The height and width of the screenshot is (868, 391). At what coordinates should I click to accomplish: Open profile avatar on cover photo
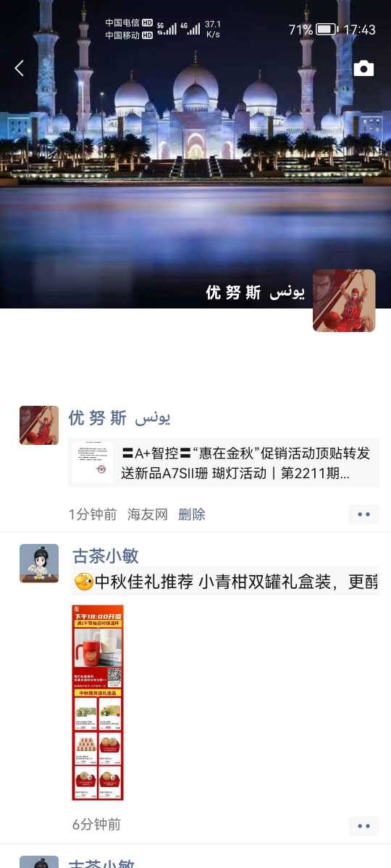[x=344, y=301]
